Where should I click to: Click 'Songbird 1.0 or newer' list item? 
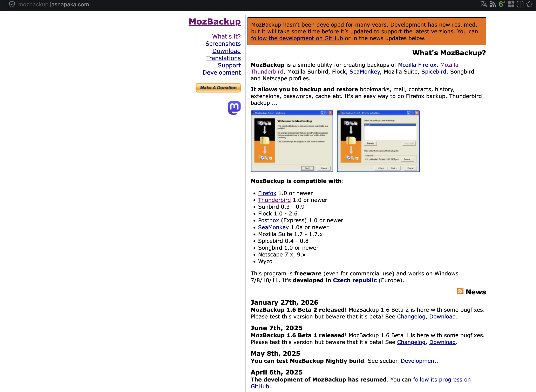click(x=288, y=248)
